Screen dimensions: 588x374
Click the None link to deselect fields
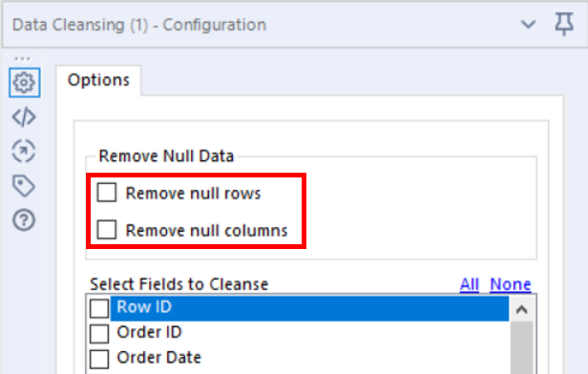(x=511, y=284)
